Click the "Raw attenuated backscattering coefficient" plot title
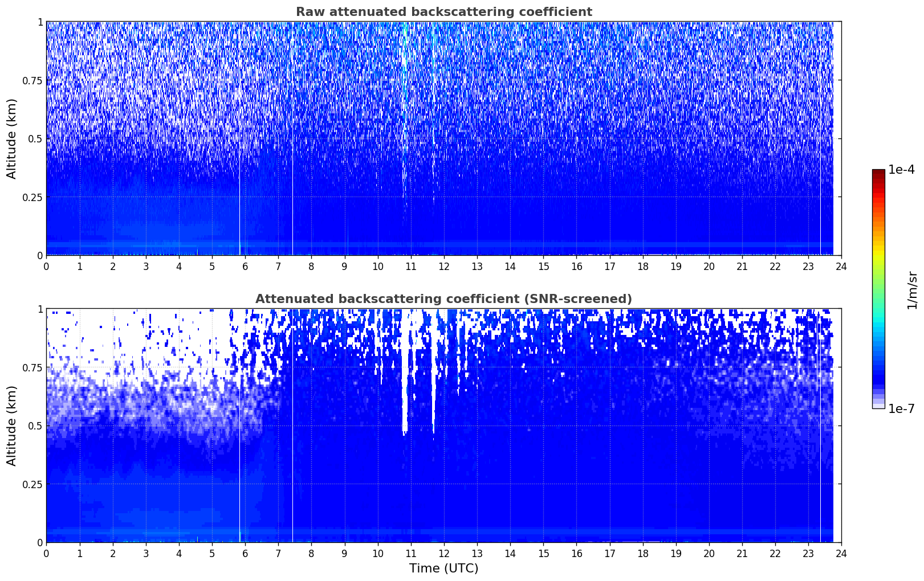Image resolution: width=924 pixels, height=581 pixels. point(443,12)
